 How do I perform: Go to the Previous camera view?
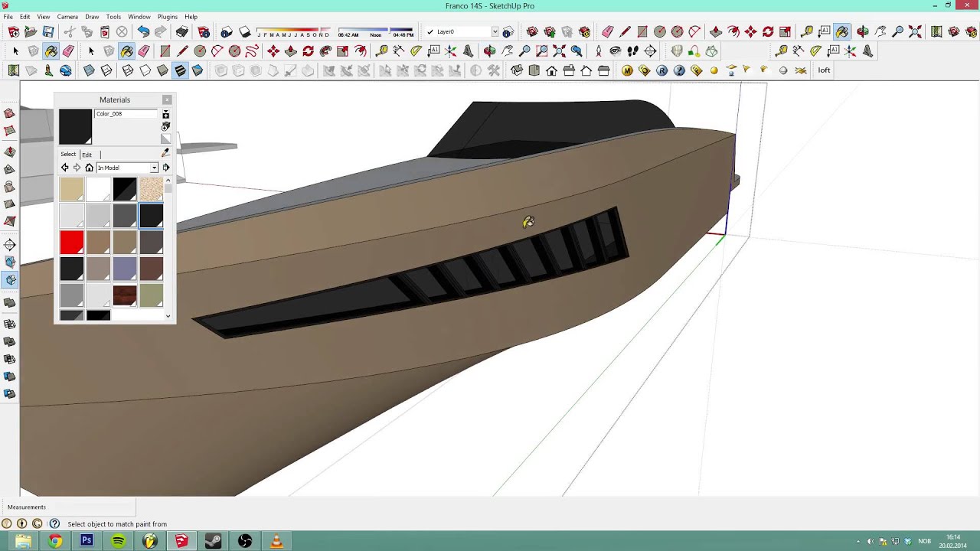pos(577,51)
